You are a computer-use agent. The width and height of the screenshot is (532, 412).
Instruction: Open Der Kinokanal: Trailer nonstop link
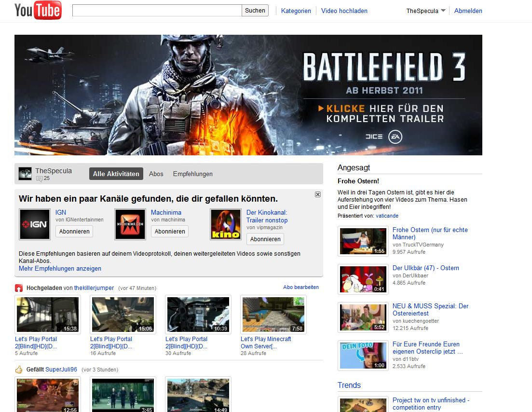267,216
